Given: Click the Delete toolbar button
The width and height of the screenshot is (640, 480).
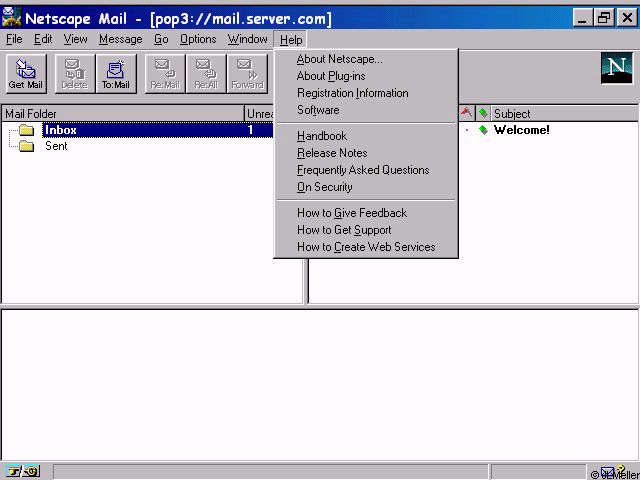Looking at the screenshot, I should pos(75,74).
